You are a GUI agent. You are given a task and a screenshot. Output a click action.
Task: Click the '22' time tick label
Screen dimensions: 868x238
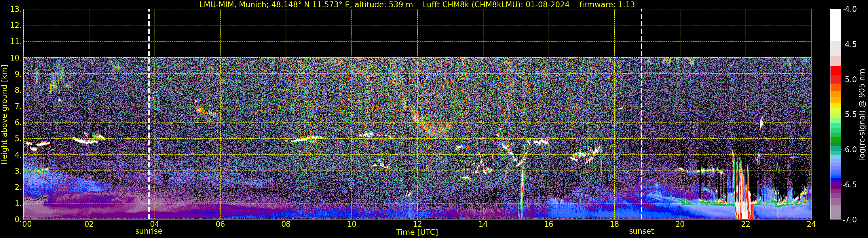[746, 224]
